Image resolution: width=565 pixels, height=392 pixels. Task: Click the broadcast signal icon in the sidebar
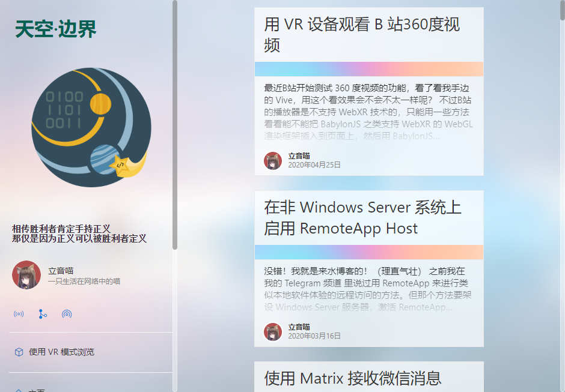[x=19, y=314]
